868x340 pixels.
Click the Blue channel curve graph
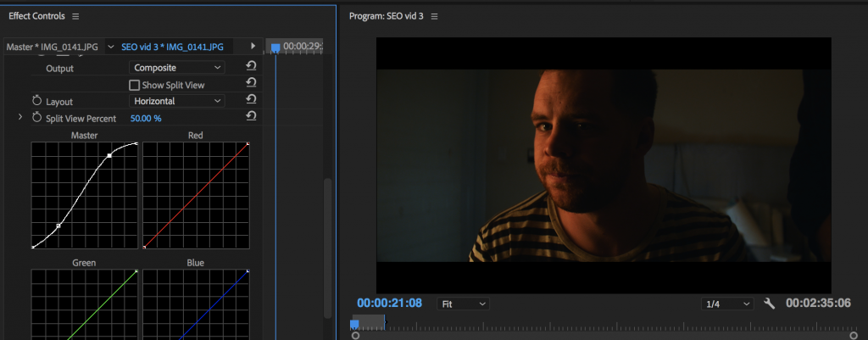coord(196,304)
